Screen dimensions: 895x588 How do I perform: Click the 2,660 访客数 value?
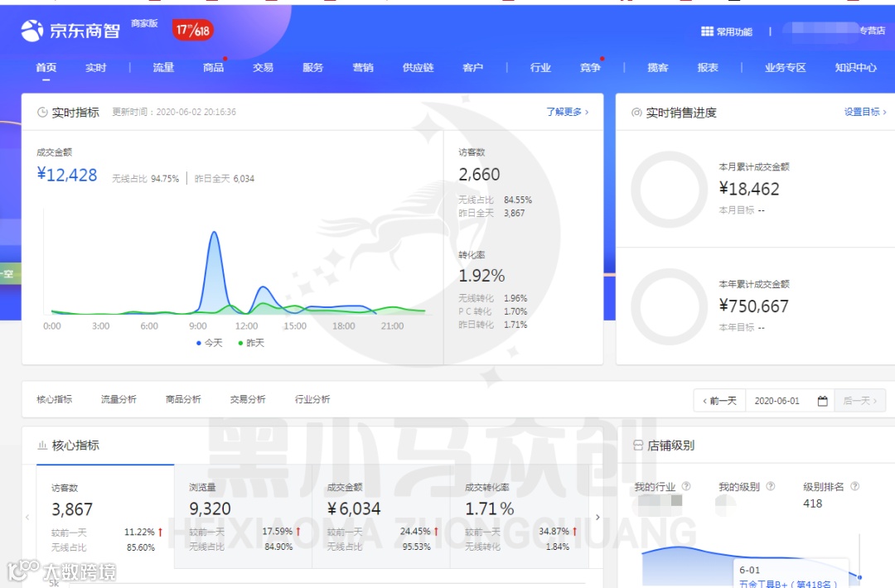[479, 174]
